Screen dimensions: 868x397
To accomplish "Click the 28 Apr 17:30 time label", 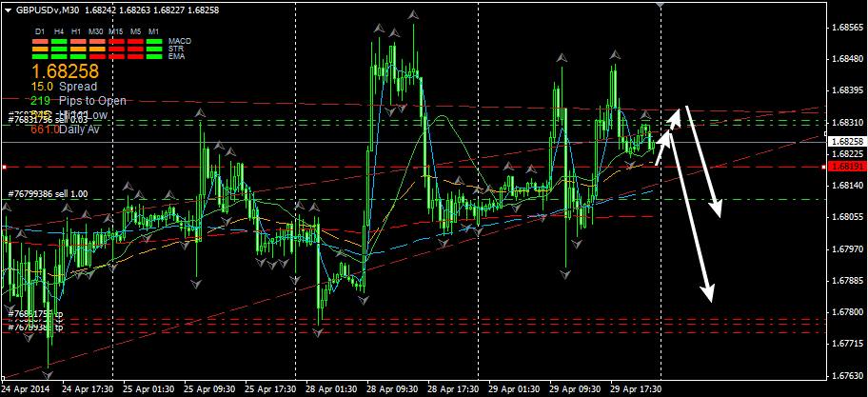I will click(453, 388).
